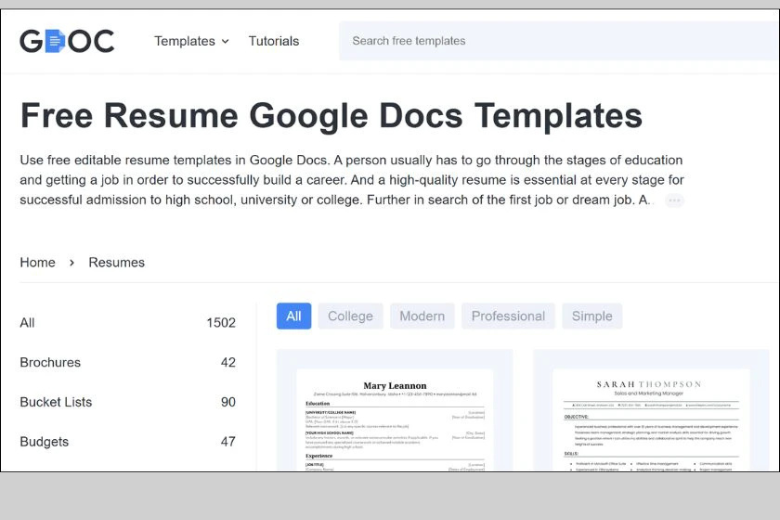Navigate to Home breadcrumb
Viewport: 780px width, 520px height.
(38, 262)
